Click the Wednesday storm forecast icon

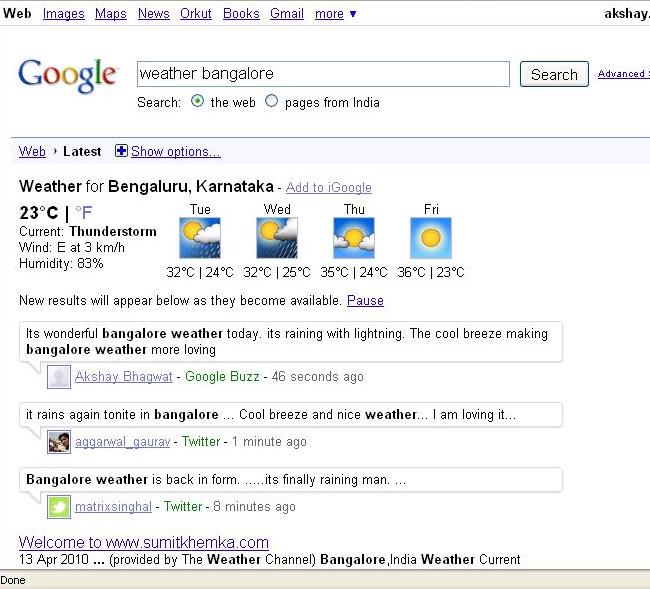click(277, 238)
